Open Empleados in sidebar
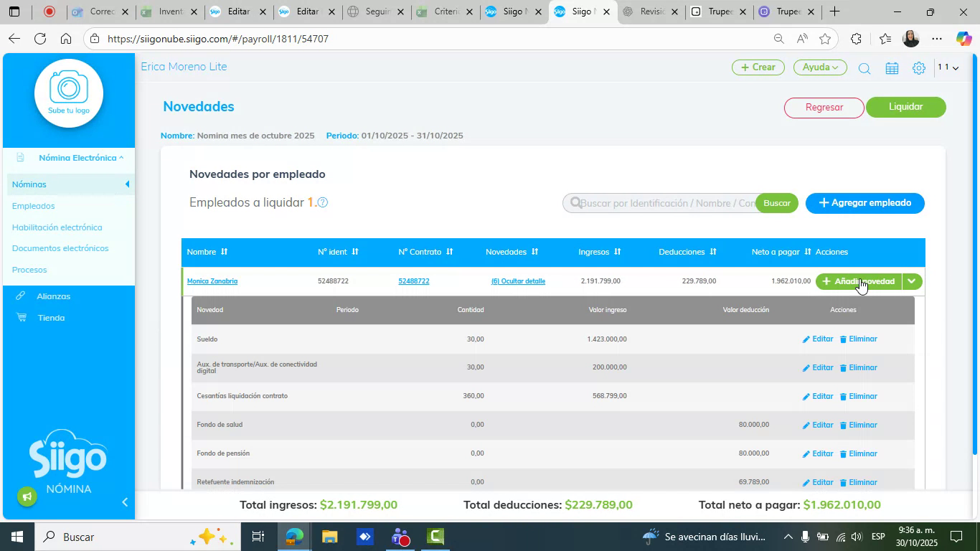 (x=34, y=206)
